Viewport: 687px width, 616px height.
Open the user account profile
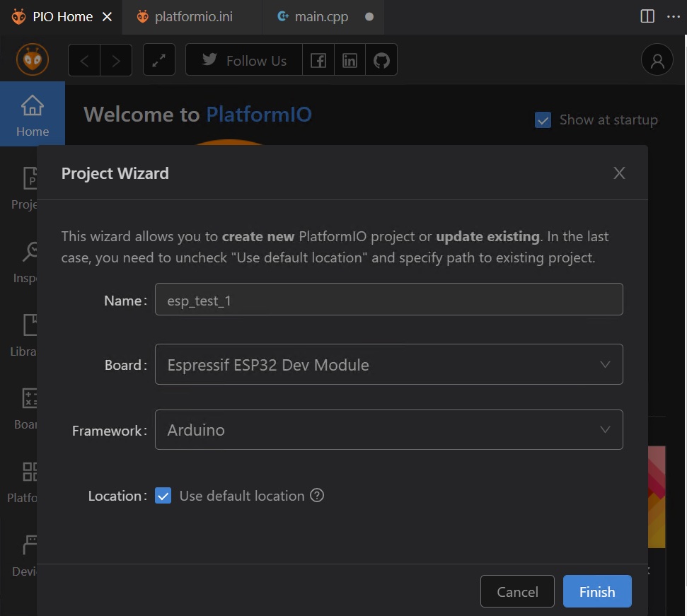[657, 60]
